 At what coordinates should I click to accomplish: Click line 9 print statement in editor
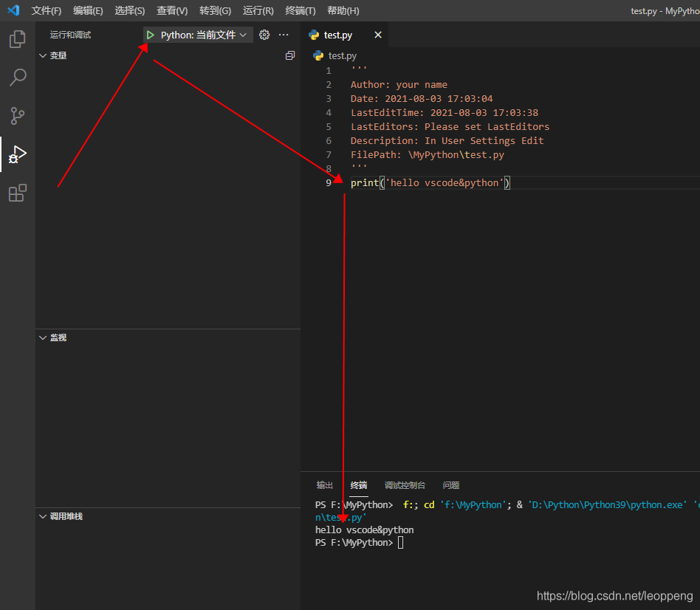coord(430,182)
